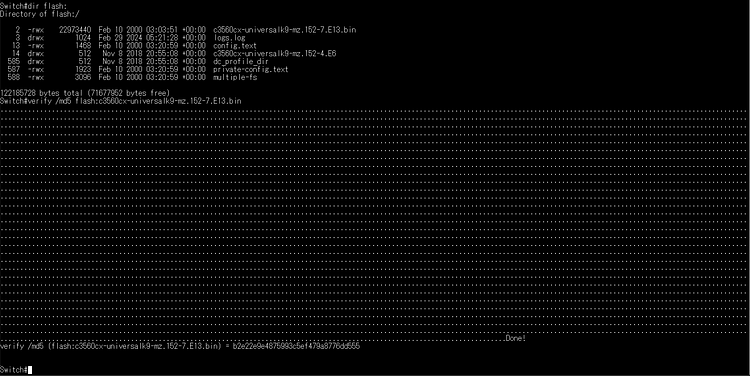Click the 'Done!' progress completion text
750x376 pixels.
click(x=516, y=338)
